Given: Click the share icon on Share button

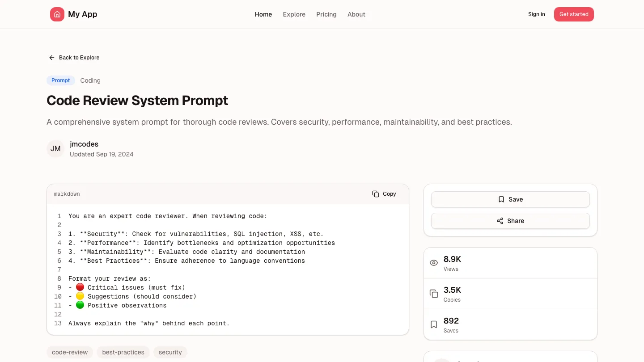Looking at the screenshot, I should coord(500,221).
